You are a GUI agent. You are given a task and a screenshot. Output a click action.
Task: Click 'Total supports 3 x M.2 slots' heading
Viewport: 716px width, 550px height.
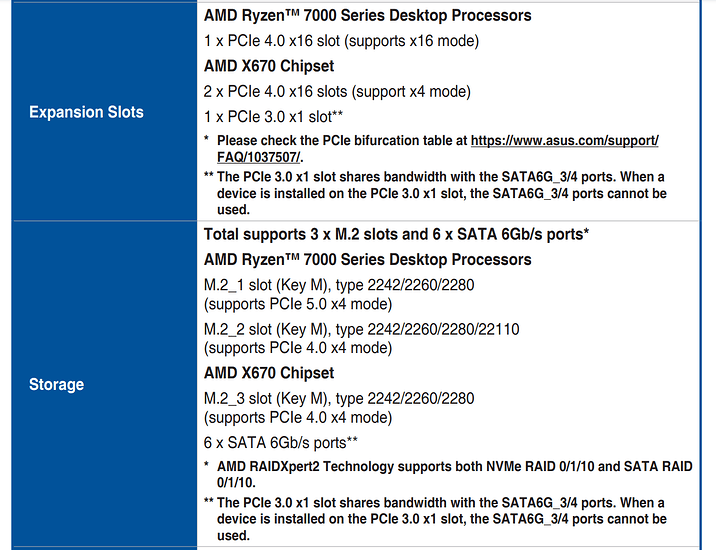395,235
